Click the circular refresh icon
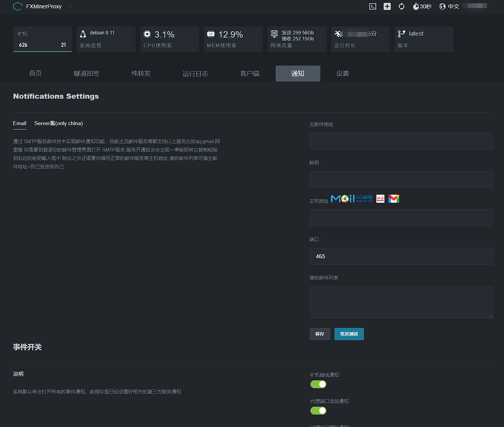Screen dimensions: 504x427 pyautogui.click(x=402, y=6)
